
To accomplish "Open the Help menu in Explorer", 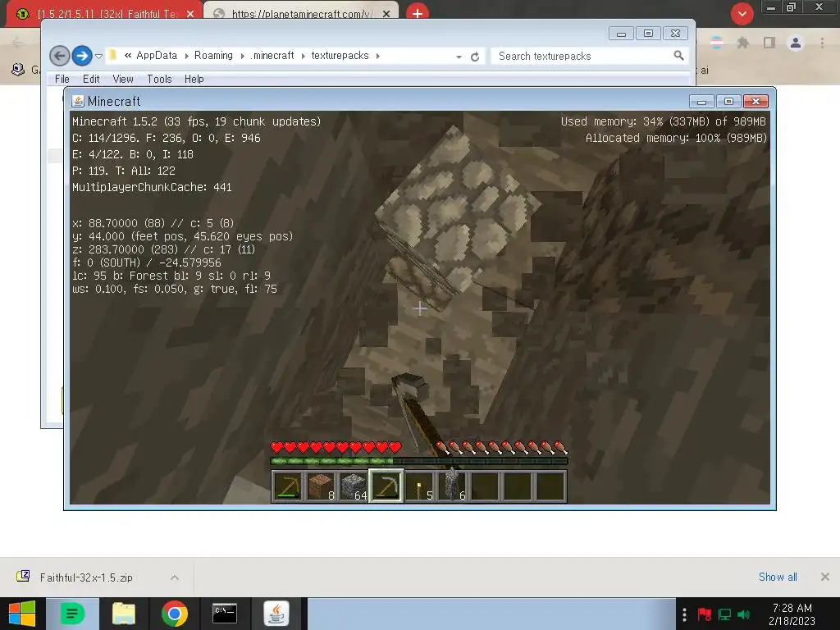I will pos(194,79).
